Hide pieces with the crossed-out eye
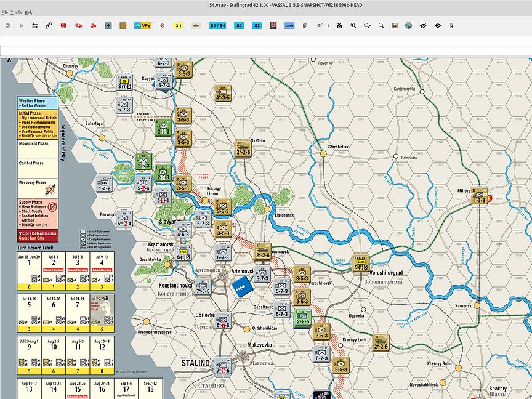 [x=423, y=25]
